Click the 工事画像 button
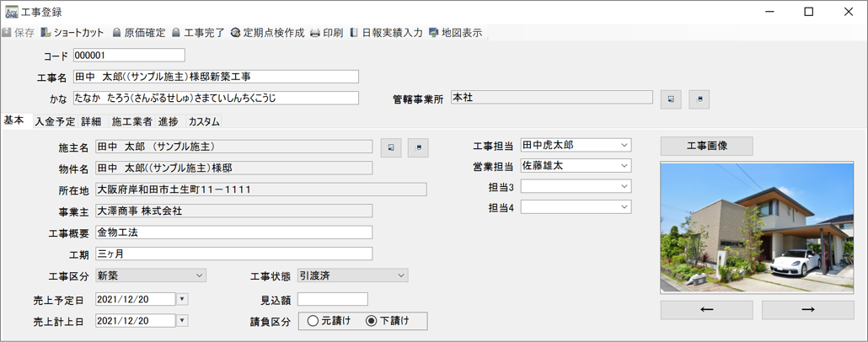868x342 pixels. click(x=706, y=146)
